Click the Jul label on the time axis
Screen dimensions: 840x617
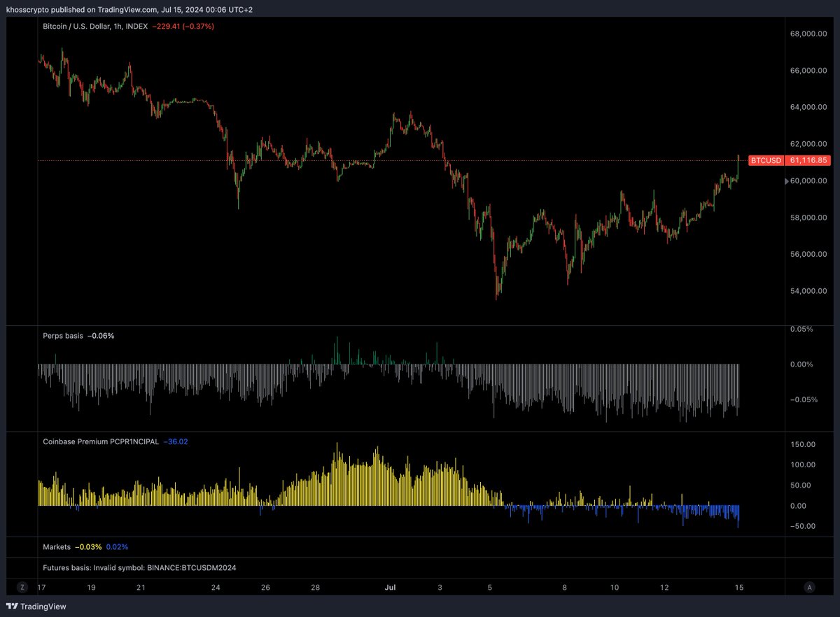390,588
